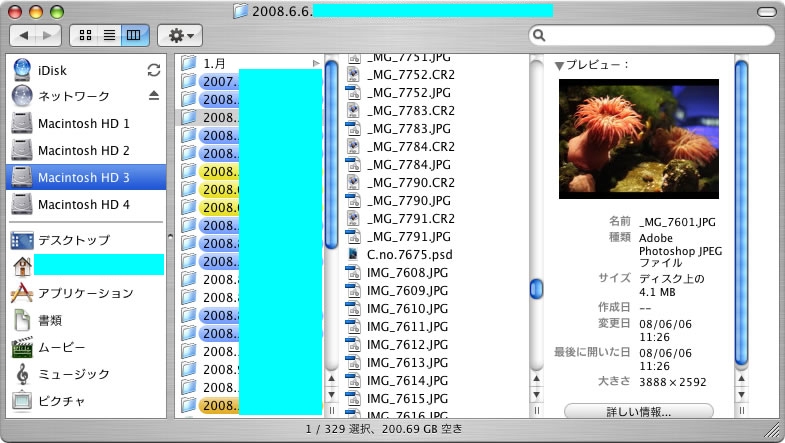Select file IMG_7613.JPG

coord(407,363)
